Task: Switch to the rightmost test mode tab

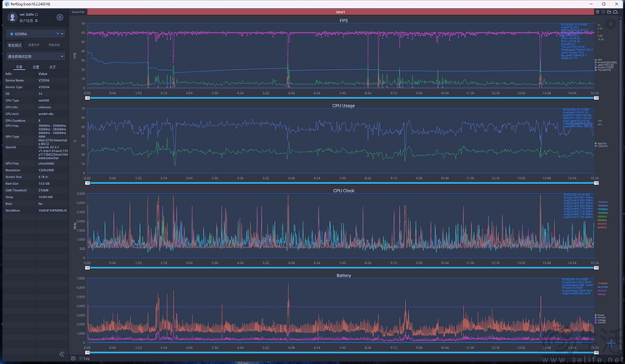Action: pyautogui.click(x=54, y=45)
